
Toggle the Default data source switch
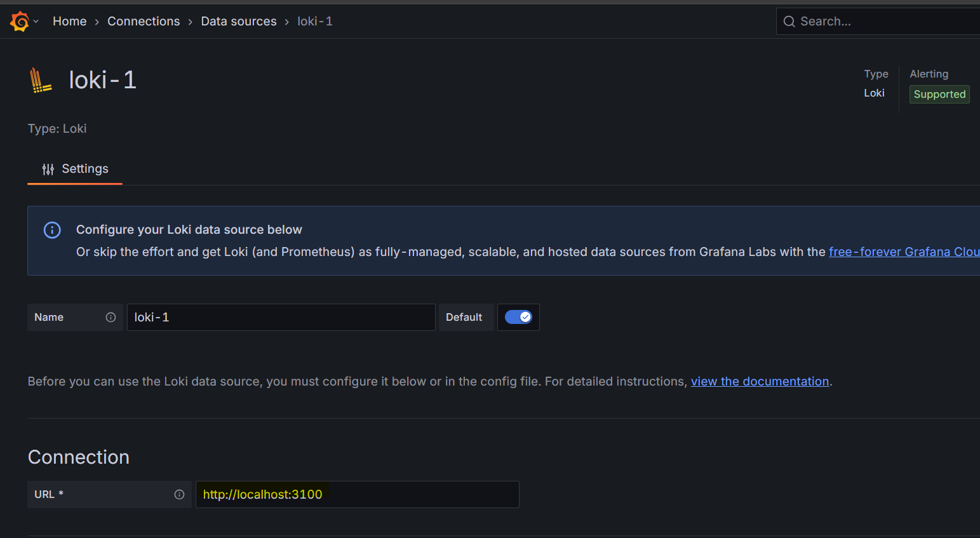coord(518,318)
